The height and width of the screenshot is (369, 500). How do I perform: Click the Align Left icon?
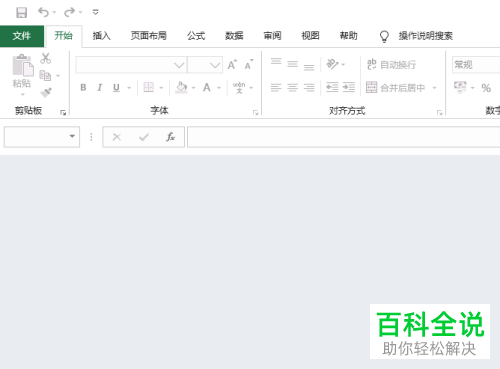point(276,88)
